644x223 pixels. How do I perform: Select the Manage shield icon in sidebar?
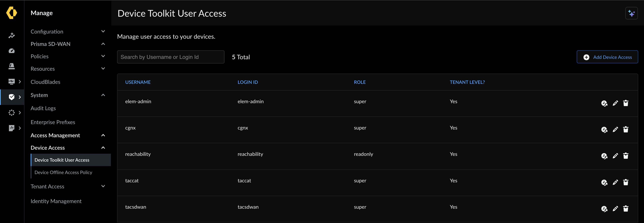pyautogui.click(x=12, y=97)
